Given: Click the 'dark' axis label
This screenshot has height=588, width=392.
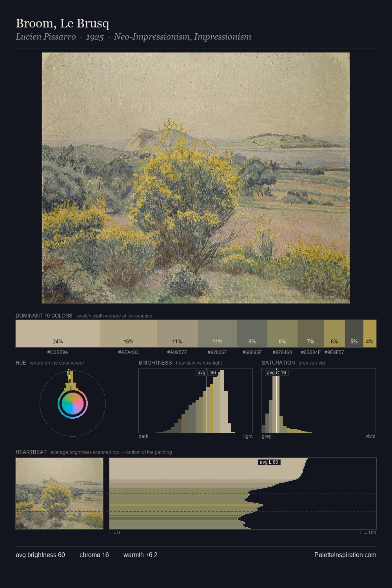Looking at the screenshot, I should [143, 436].
